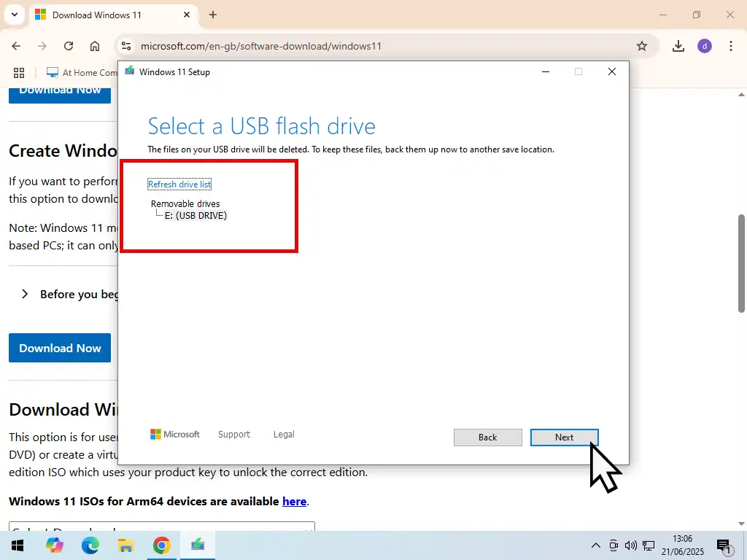Click Refresh drive list link

(x=179, y=184)
